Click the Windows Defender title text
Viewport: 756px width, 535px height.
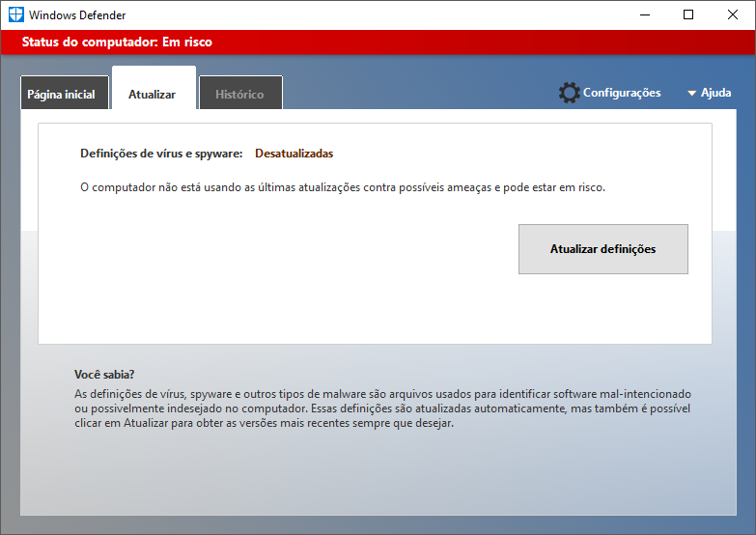pos(77,14)
